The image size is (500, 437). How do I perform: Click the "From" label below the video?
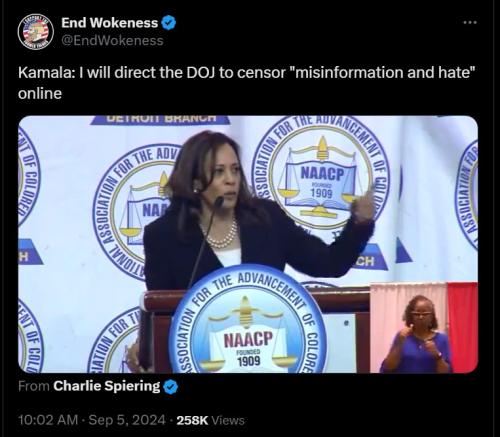pos(34,386)
